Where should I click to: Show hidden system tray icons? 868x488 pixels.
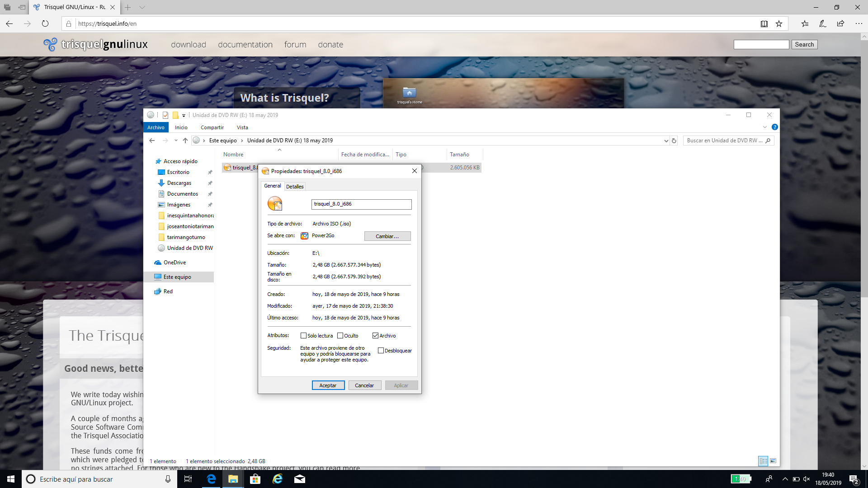pyautogui.click(x=785, y=479)
